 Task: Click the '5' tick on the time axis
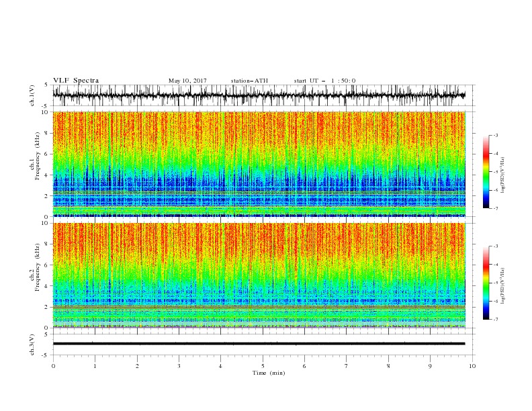tap(263, 366)
